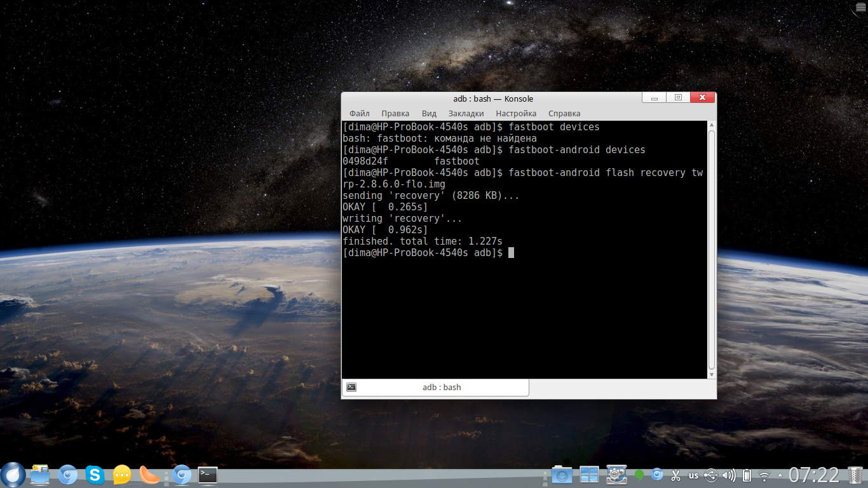Open the system settings gear icon
The height and width of the screenshot is (488, 868).
tap(616, 475)
